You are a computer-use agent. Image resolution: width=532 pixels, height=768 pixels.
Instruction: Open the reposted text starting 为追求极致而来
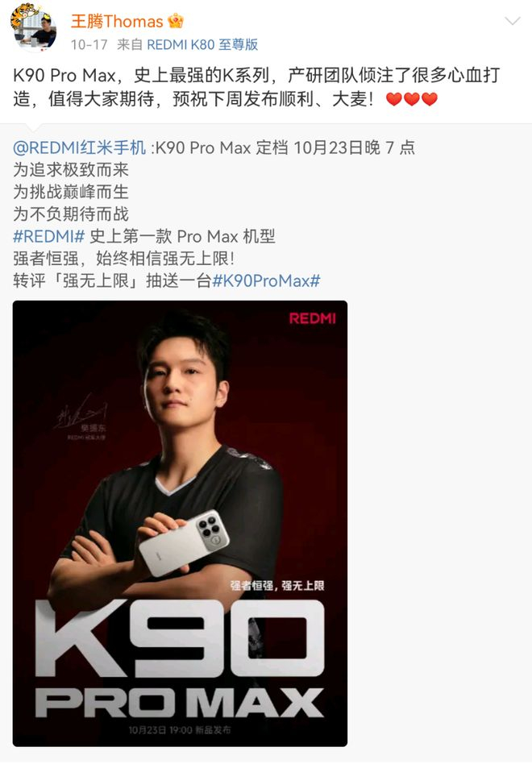[x=71, y=170]
